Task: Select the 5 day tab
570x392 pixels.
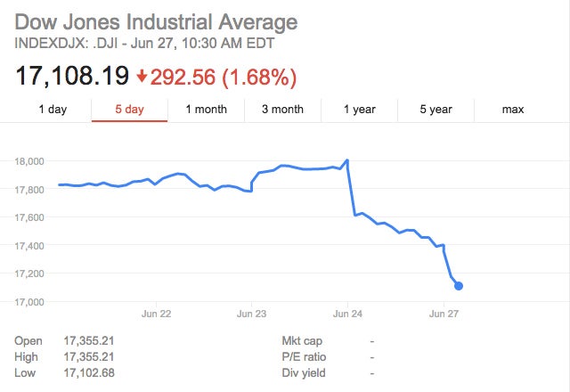Action: (x=128, y=110)
